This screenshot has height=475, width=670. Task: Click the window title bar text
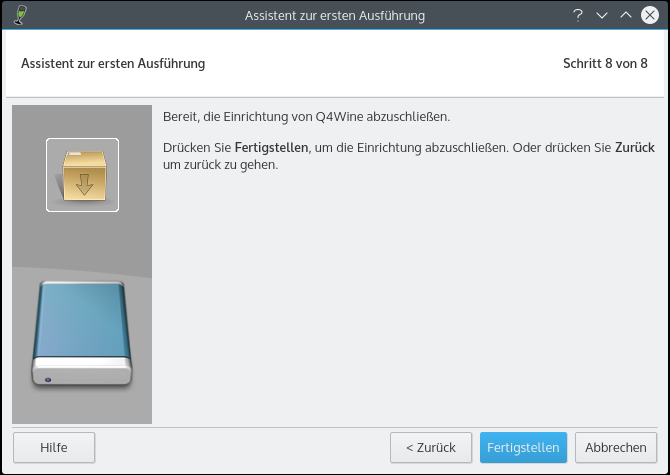(335, 15)
